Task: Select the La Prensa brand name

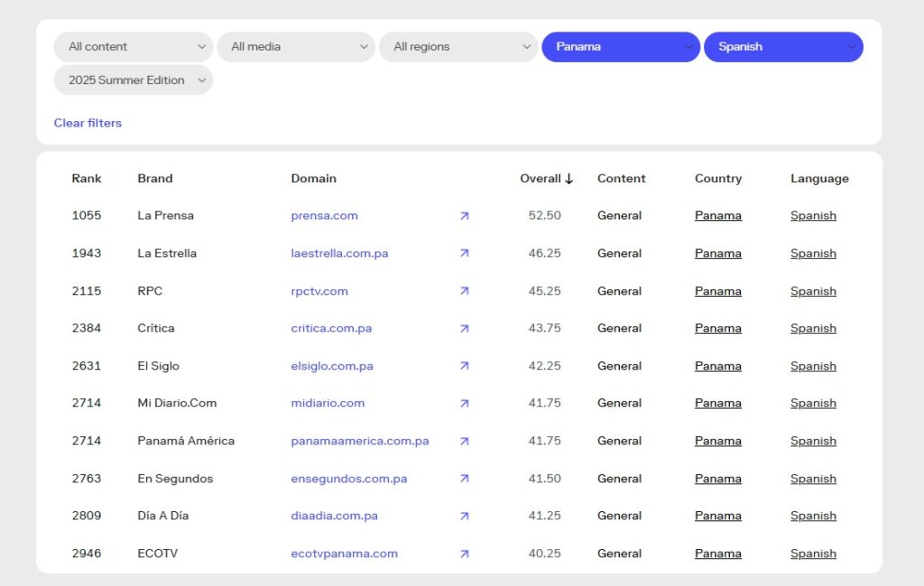Action: pos(166,216)
